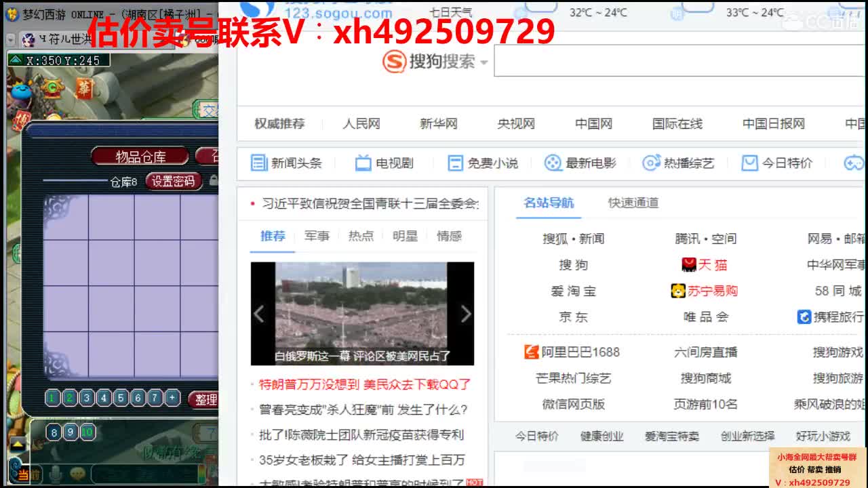The height and width of the screenshot is (488, 868).
Task: Click the plus button to add warehouse page
Action: [172, 398]
